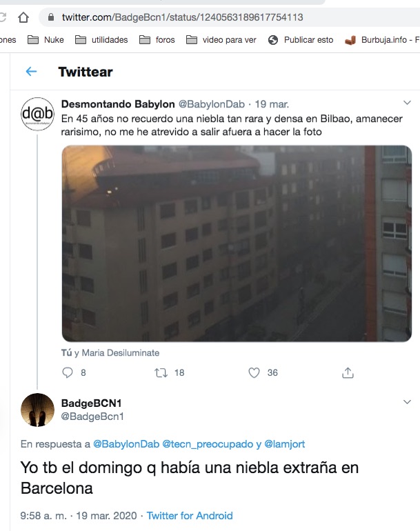Expand the chevron menu on BadgeBCN1 tweet
The image size is (420, 531).
[x=407, y=402]
